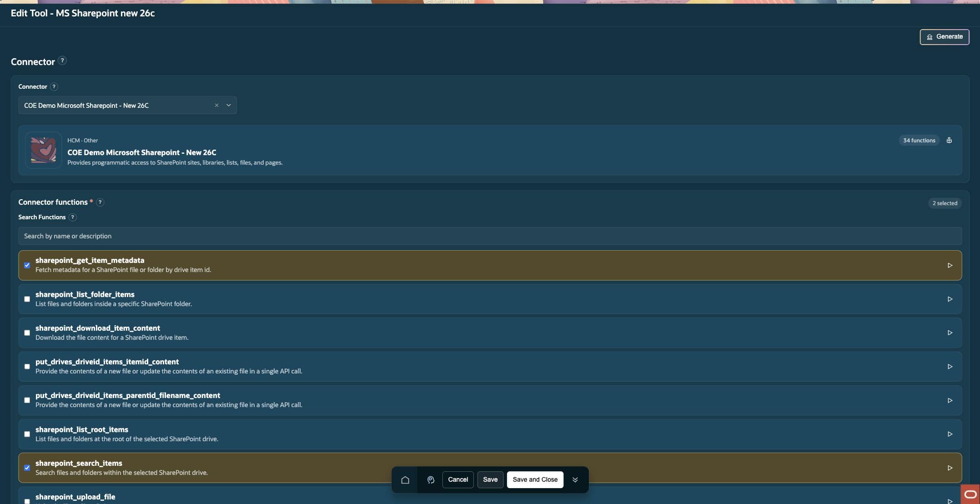The height and width of the screenshot is (504, 980).
Task: Click the Generate button
Action: [944, 37]
